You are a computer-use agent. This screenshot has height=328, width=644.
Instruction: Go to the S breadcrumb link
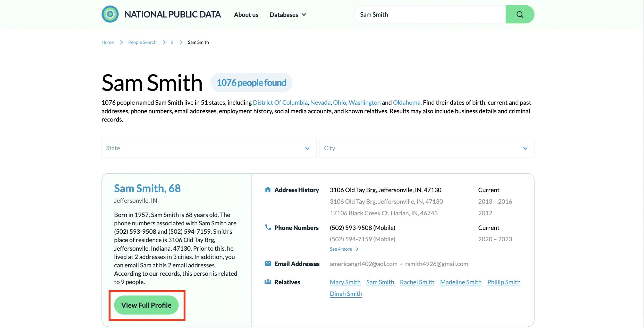172,42
